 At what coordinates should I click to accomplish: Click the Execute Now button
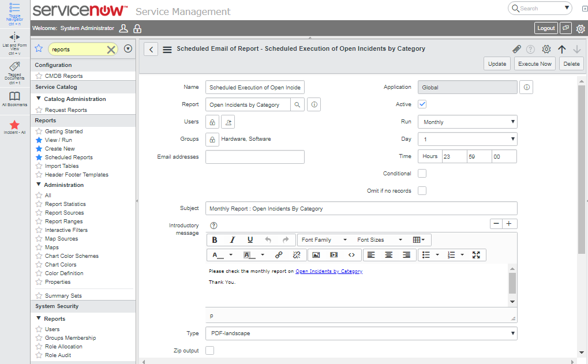click(534, 64)
